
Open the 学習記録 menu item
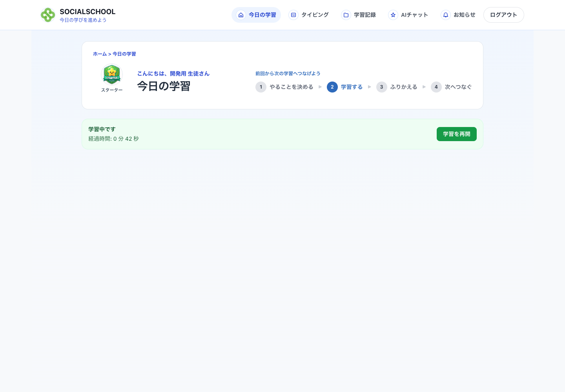[x=359, y=15]
